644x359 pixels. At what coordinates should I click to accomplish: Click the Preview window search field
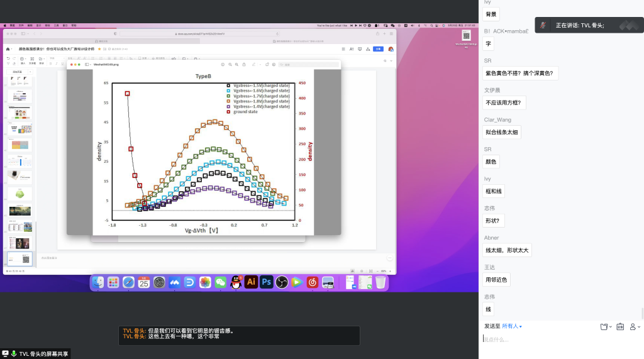(x=308, y=65)
